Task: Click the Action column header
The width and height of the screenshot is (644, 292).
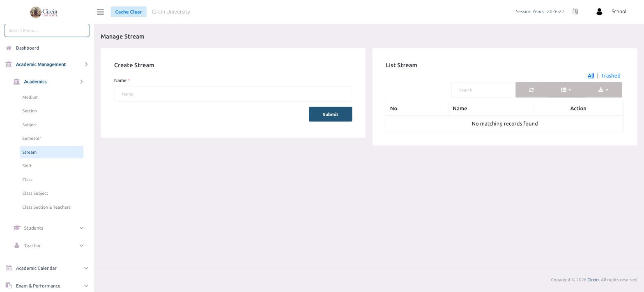Action: point(578,109)
